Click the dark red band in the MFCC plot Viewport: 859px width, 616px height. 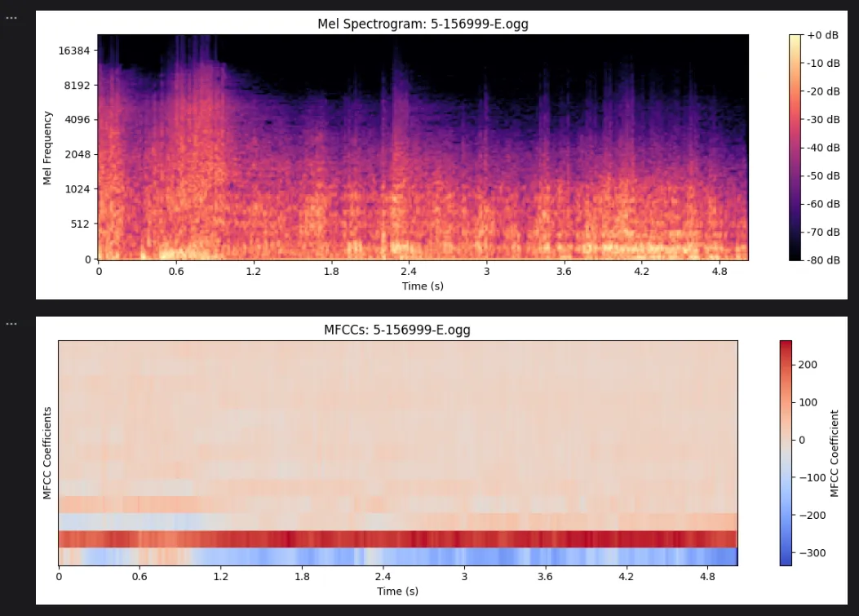[x=398, y=539]
